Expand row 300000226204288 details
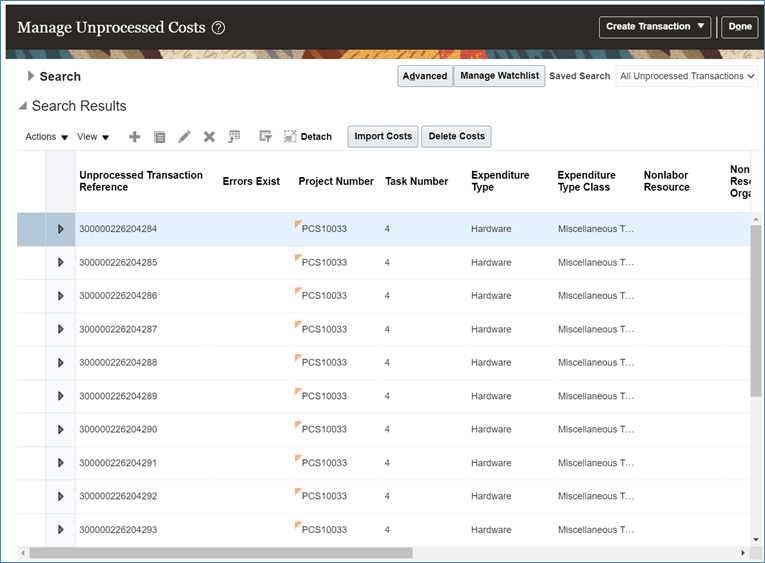The width and height of the screenshot is (765, 563). (60, 362)
